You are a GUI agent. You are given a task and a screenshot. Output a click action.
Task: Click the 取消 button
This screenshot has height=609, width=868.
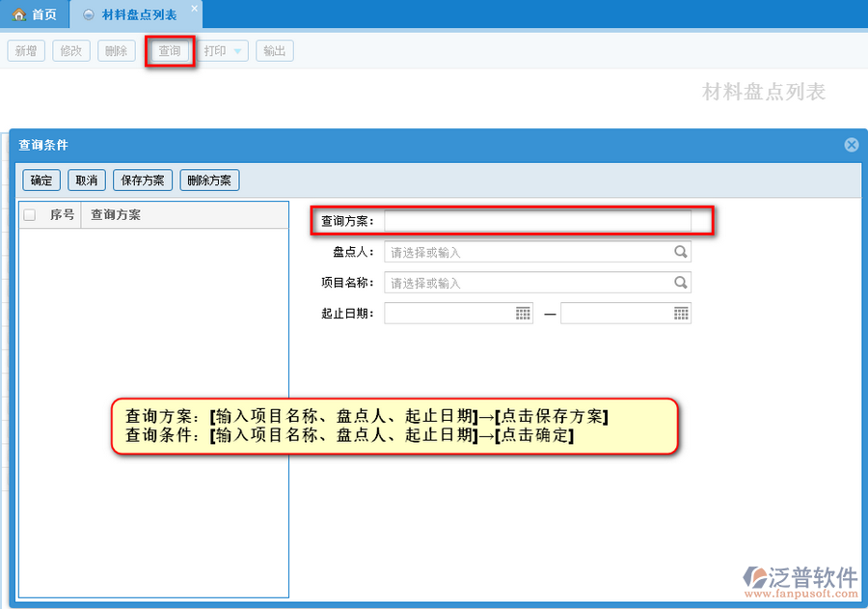tap(87, 180)
